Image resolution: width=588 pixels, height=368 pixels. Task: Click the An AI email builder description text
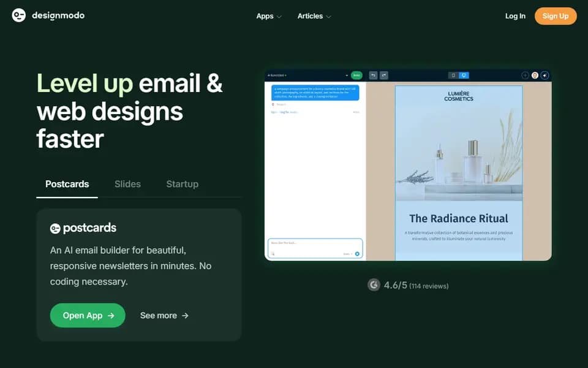point(130,266)
